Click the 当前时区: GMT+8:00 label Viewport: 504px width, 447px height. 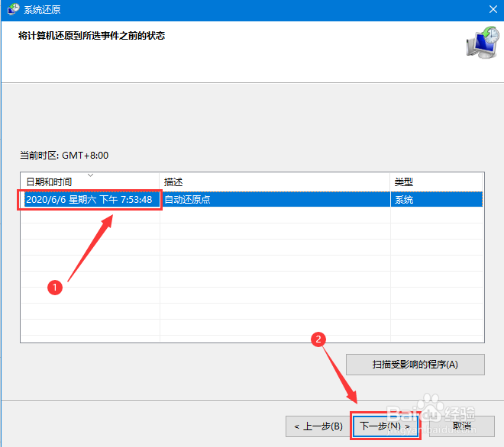tap(64, 156)
